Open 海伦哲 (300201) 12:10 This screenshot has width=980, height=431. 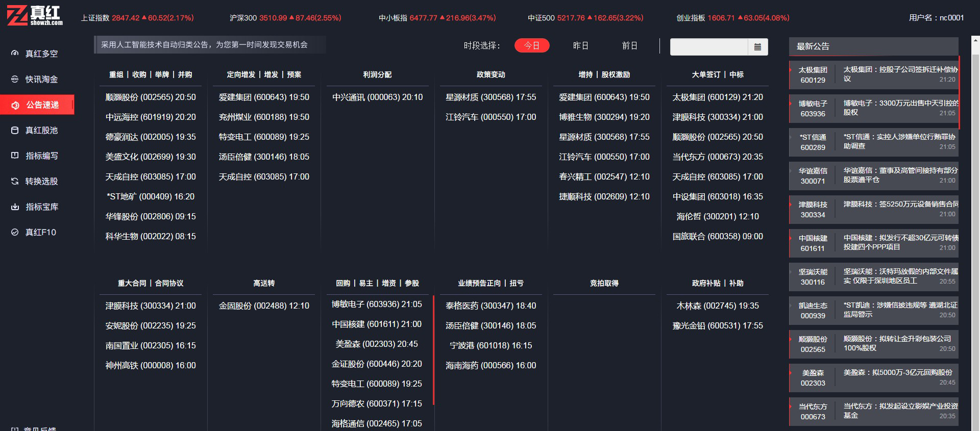tap(717, 216)
